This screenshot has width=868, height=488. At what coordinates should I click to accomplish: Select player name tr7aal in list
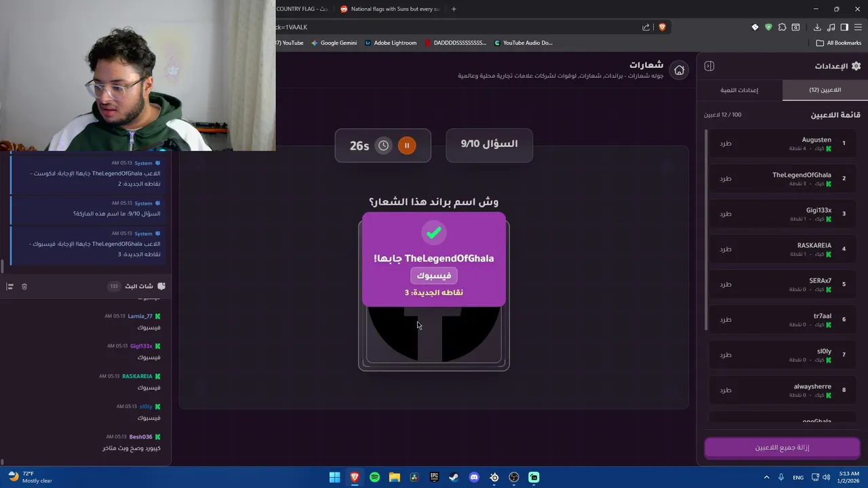tap(822, 316)
